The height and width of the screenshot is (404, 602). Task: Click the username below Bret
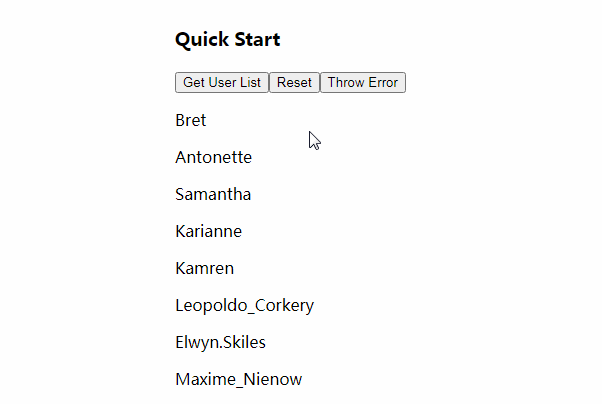213,158
